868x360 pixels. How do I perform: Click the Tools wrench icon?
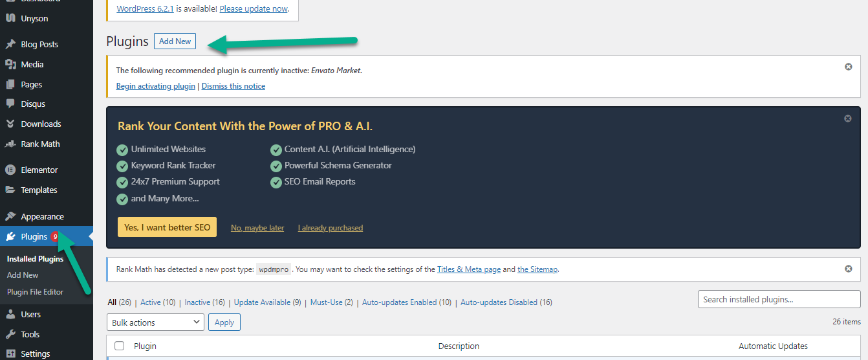(x=10, y=334)
